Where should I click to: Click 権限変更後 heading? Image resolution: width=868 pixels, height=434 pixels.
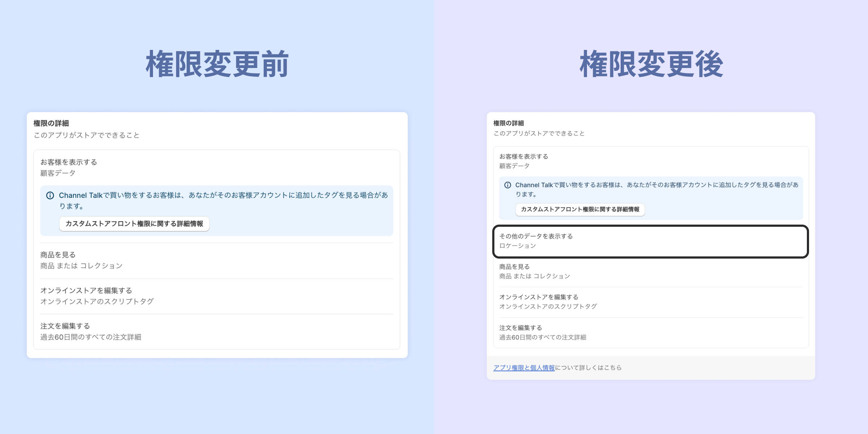point(651,64)
